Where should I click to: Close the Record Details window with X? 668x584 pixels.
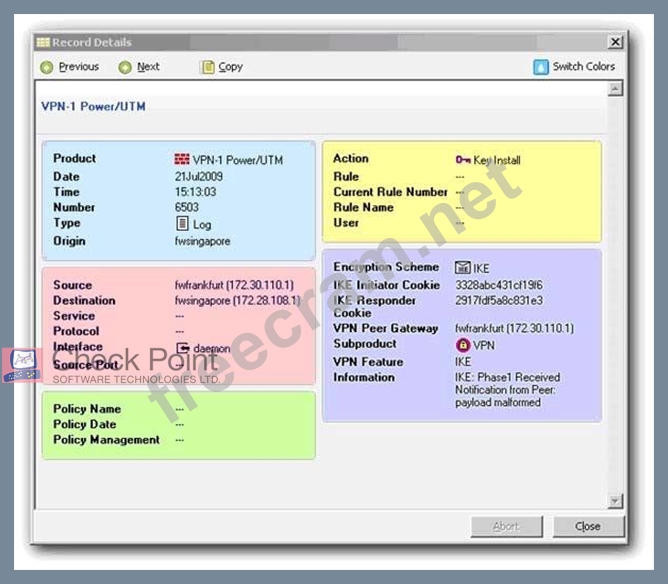[x=615, y=42]
